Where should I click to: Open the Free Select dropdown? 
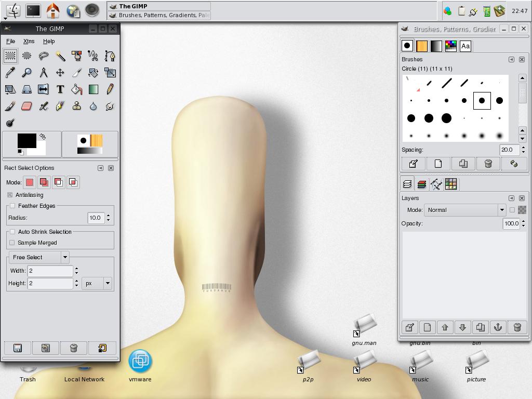click(x=39, y=257)
